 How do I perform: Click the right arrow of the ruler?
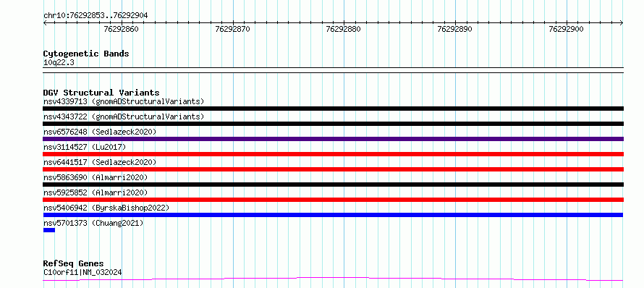(x=622, y=23)
